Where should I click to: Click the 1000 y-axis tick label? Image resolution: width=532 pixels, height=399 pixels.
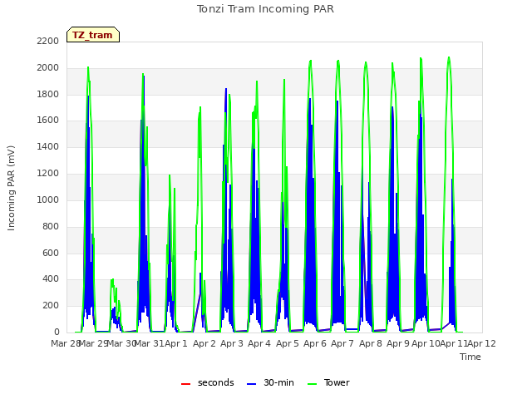pyautogui.click(x=48, y=199)
